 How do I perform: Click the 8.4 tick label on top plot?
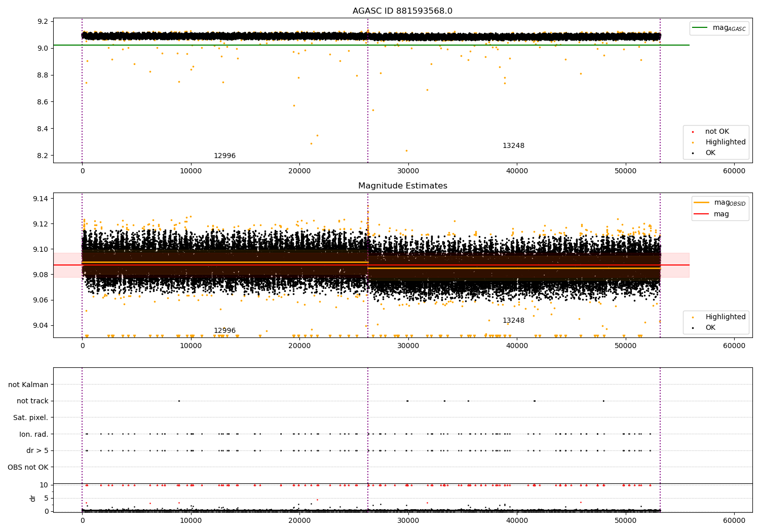point(44,129)
